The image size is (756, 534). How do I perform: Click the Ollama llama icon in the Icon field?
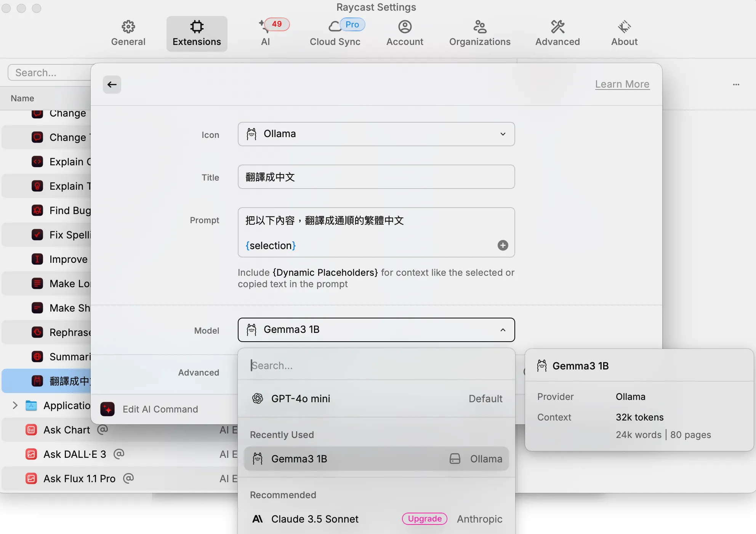(x=251, y=134)
